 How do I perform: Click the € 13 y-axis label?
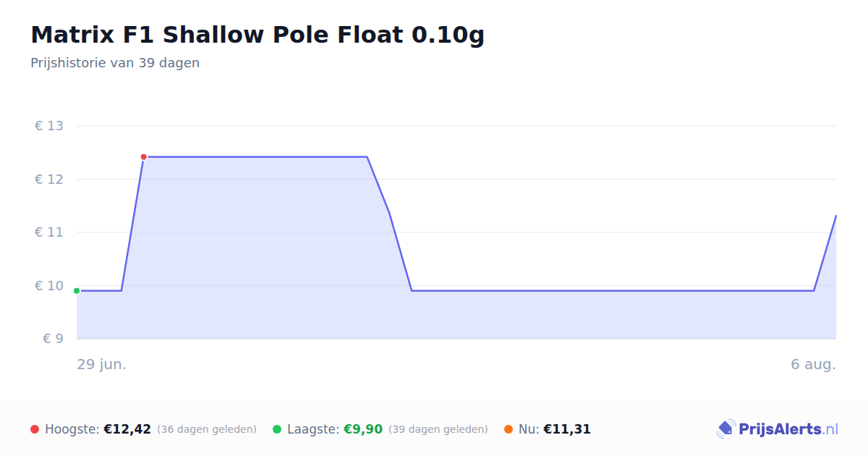(x=49, y=126)
